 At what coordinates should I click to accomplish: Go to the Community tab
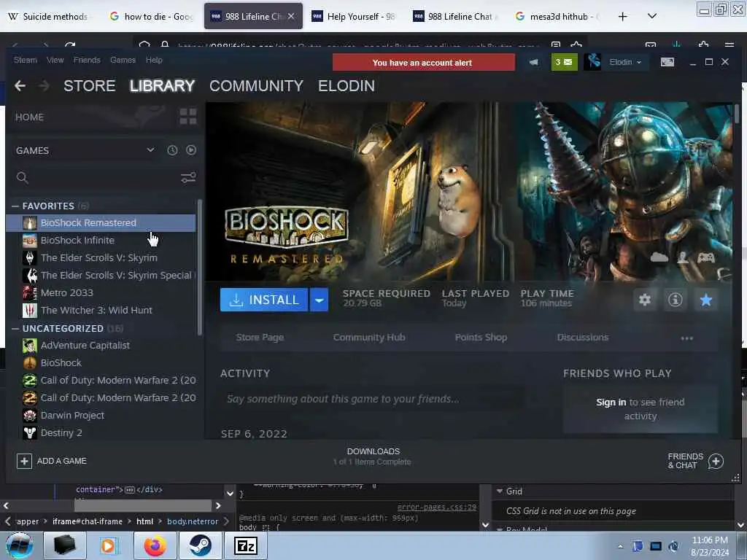pyautogui.click(x=256, y=86)
